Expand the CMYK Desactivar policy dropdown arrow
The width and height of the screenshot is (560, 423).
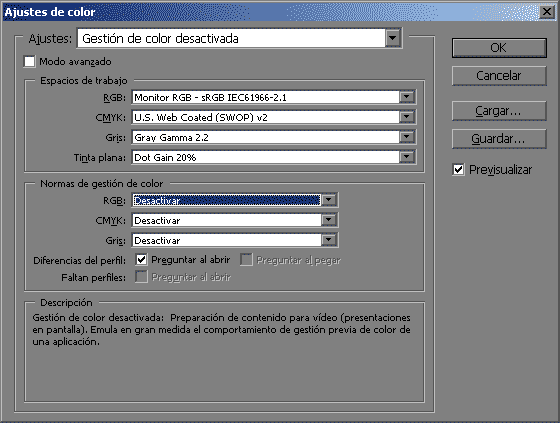(329, 220)
